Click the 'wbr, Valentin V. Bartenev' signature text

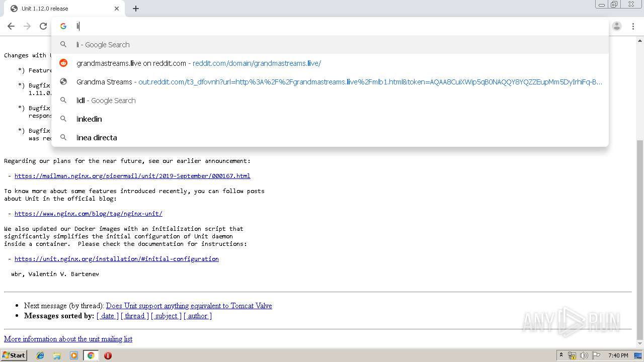pyautogui.click(x=55, y=274)
